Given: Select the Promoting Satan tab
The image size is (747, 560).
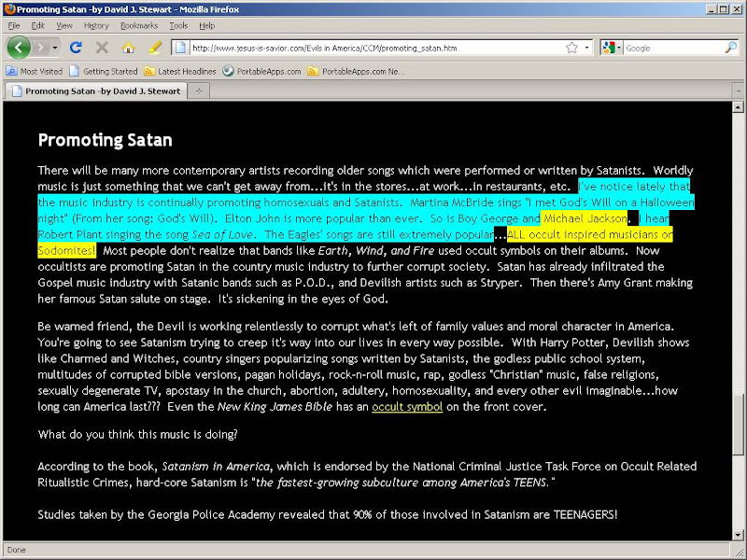Looking at the screenshot, I should point(96,91).
